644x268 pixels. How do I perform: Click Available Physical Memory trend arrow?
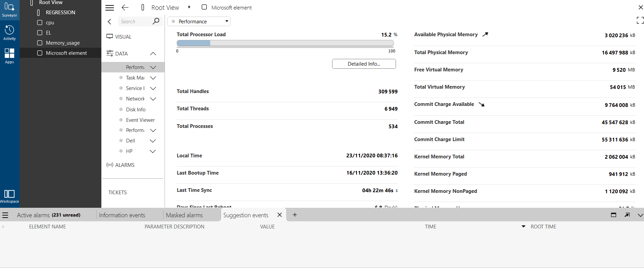coord(485,34)
